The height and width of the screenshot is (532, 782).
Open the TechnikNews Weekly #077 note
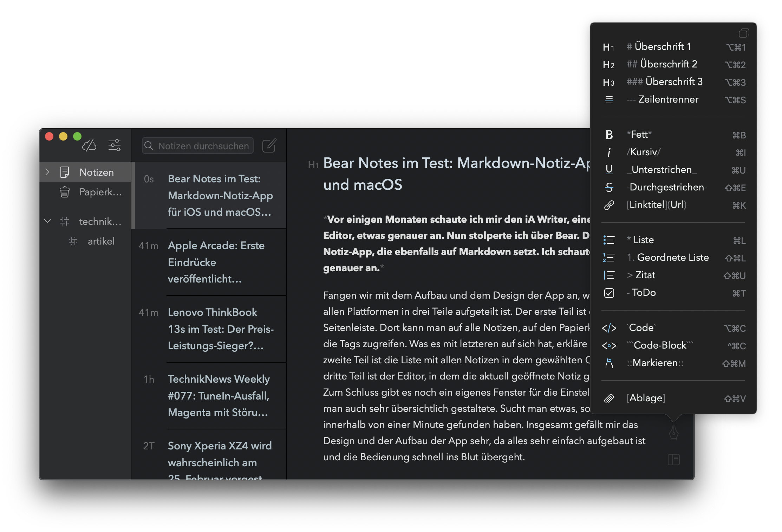209,396
